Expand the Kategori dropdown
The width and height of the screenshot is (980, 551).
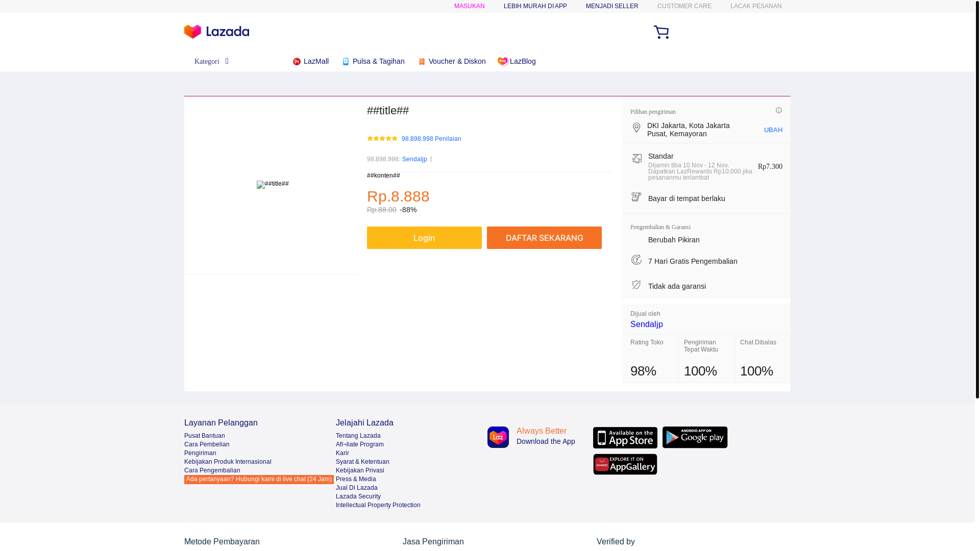[x=211, y=61]
